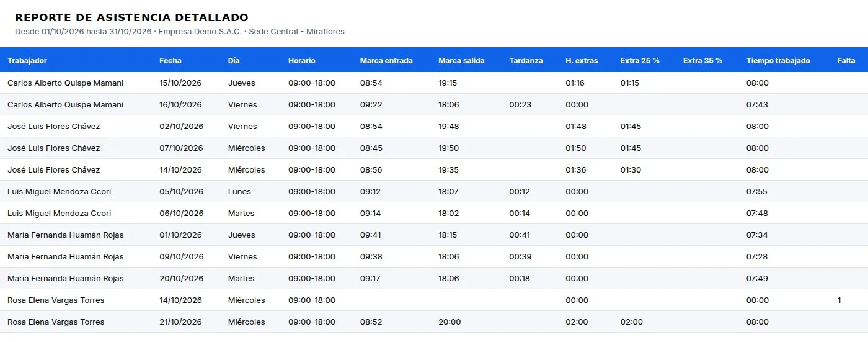Click the exit mark 19:48
The height and width of the screenshot is (342, 868).
[449, 127]
